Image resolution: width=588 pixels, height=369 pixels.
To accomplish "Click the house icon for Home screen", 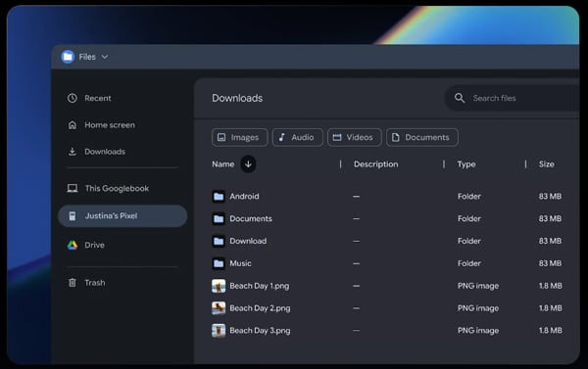I will (73, 125).
